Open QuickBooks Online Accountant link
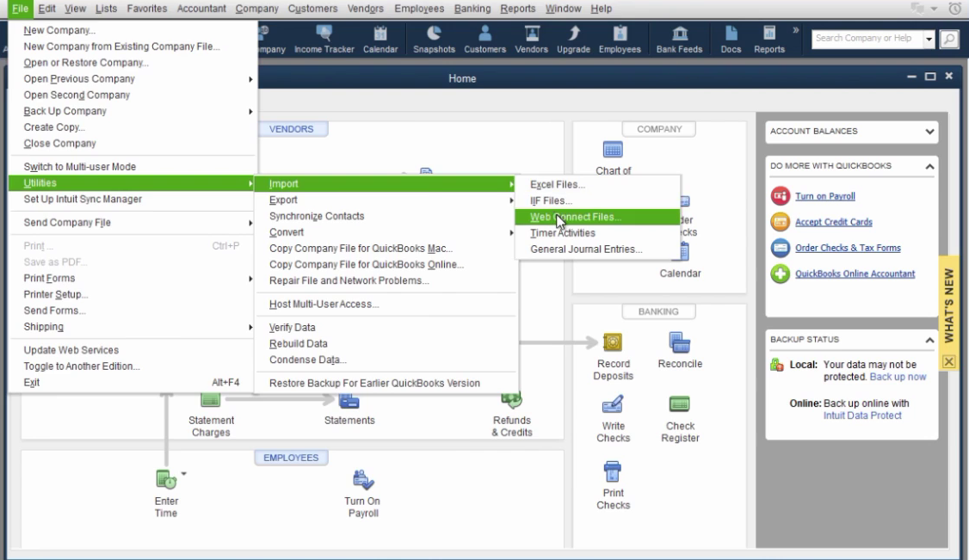The width and height of the screenshot is (969, 560). coord(855,274)
